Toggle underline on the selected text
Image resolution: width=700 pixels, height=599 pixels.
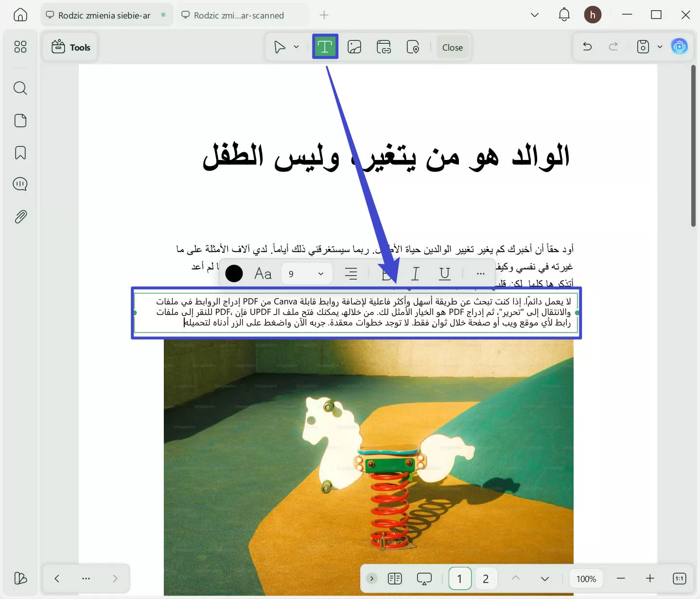click(443, 273)
